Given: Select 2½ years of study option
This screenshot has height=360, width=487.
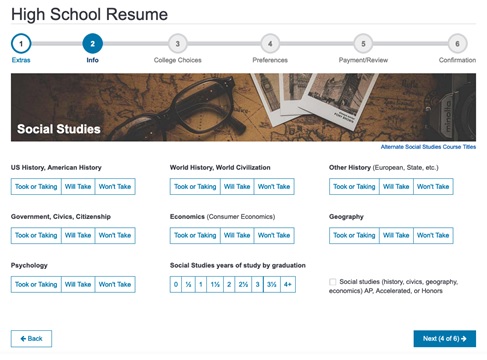Looking at the screenshot, I should (x=243, y=284).
